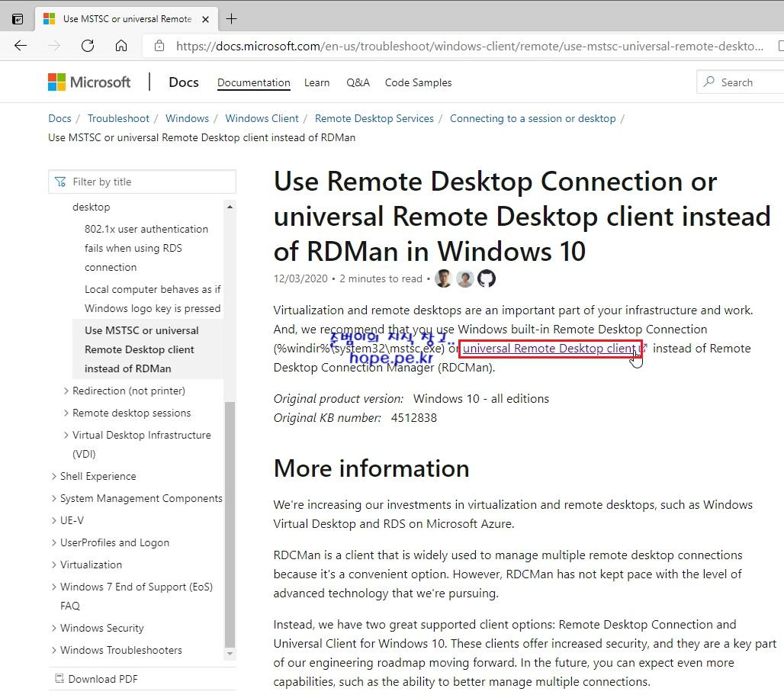Open the Learn menu item
Image resolution: width=784 pixels, height=698 pixels.
317,82
